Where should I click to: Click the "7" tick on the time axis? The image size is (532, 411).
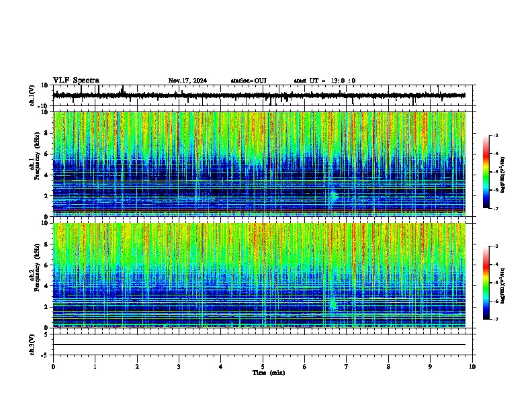(x=347, y=367)
